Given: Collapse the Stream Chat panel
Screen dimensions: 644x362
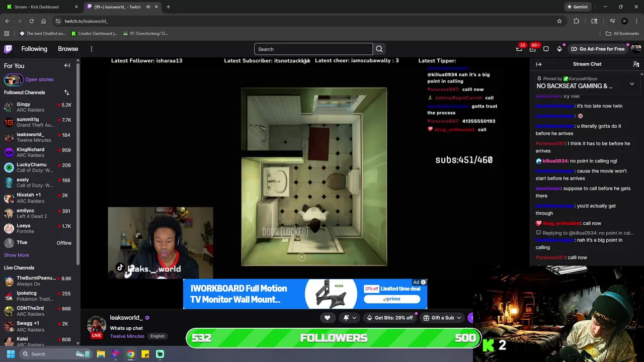Looking at the screenshot, I should point(538,64).
